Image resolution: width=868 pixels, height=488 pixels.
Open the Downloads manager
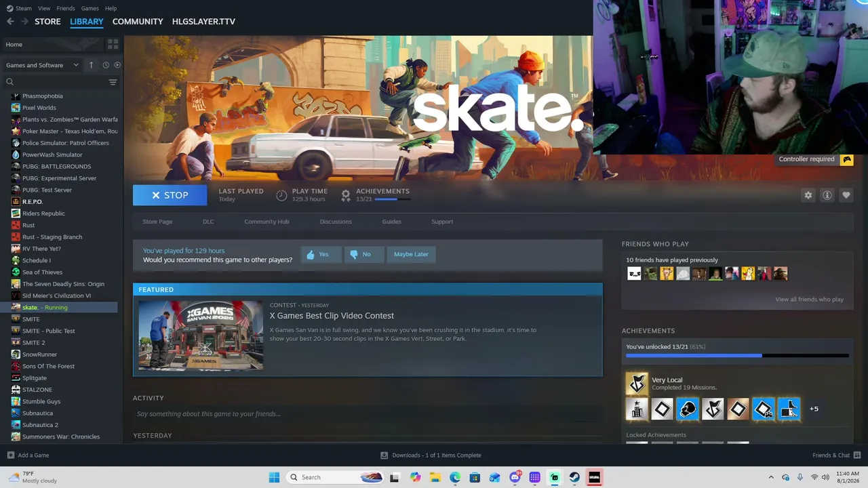click(431, 455)
